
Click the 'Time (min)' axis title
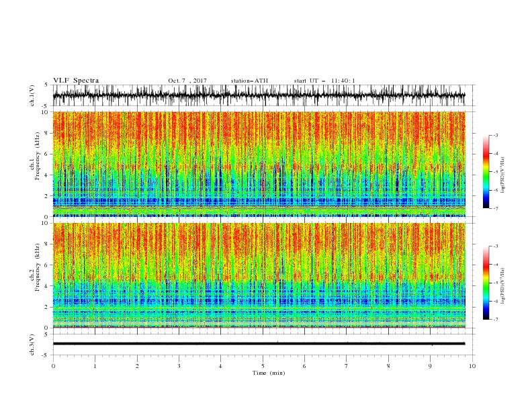click(x=269, y=373)
